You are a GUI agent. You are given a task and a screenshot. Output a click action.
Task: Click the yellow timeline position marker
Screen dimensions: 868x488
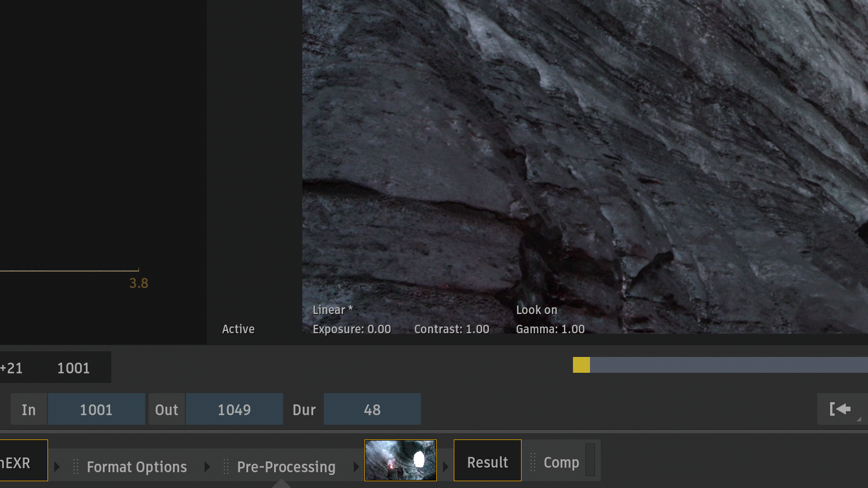coord(581,365)
